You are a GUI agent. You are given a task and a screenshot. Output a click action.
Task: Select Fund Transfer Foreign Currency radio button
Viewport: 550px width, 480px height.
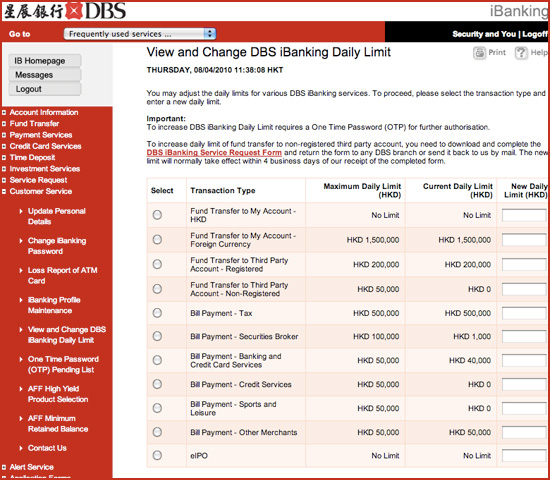(x=157, y=240)
